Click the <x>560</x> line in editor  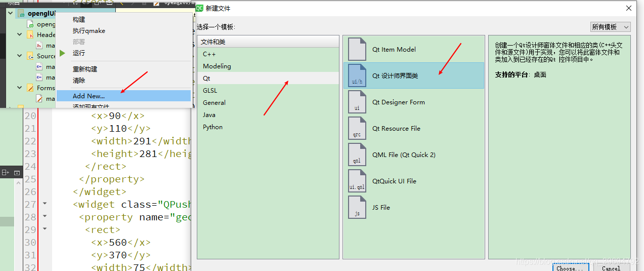120,242
